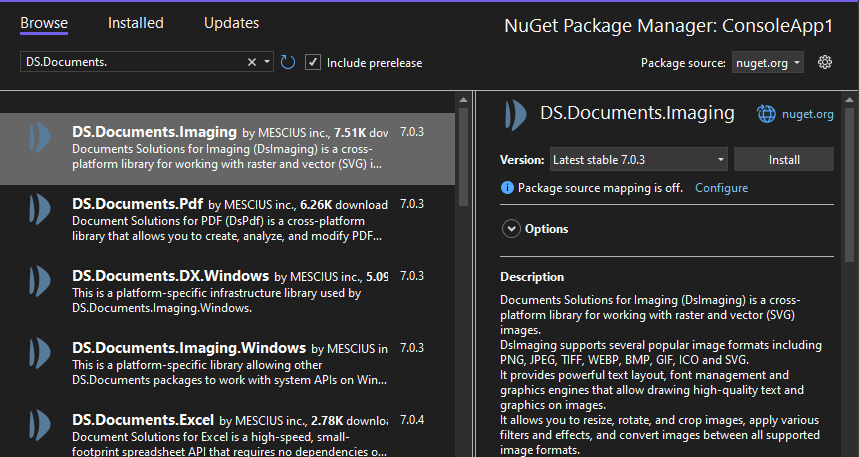Viewport: 859px width, 457px height.
Task: Click the DS.Documents.Imaging heading in details pane
Action: [637, 112]
